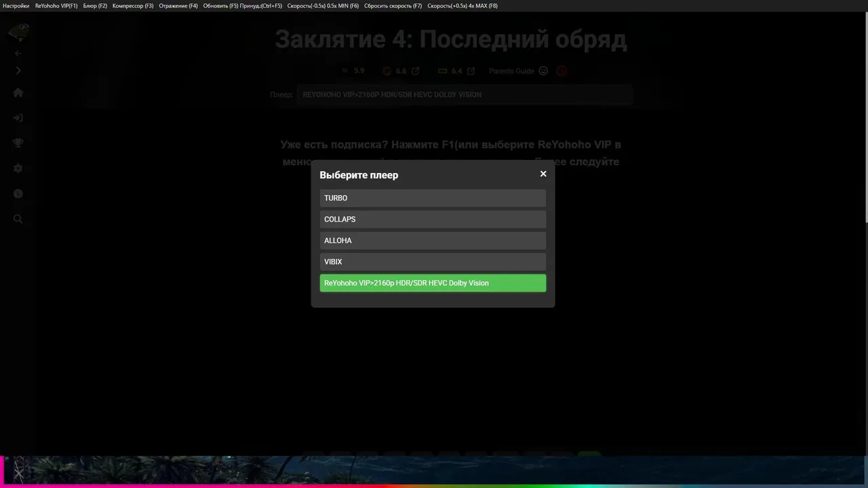The height and width of the screenshot is (488, 868).
Task: Expand the sidebar with chevron icon
Action: click(18, 70)
